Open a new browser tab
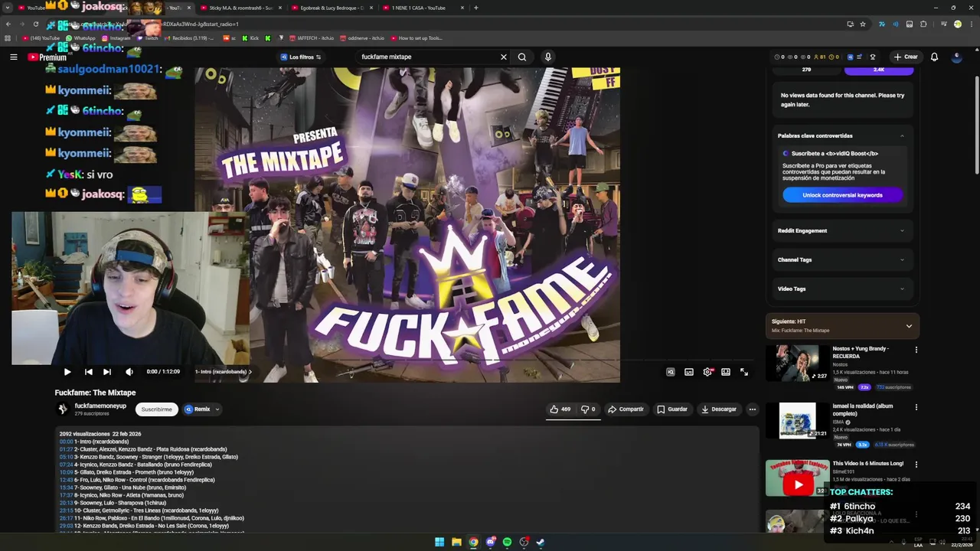 tap(476, 8)
